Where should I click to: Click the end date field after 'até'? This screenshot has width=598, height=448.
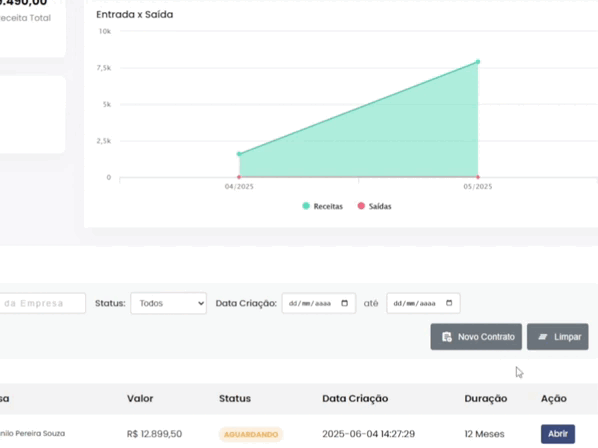pyautogui.click(x=423, y=303)
